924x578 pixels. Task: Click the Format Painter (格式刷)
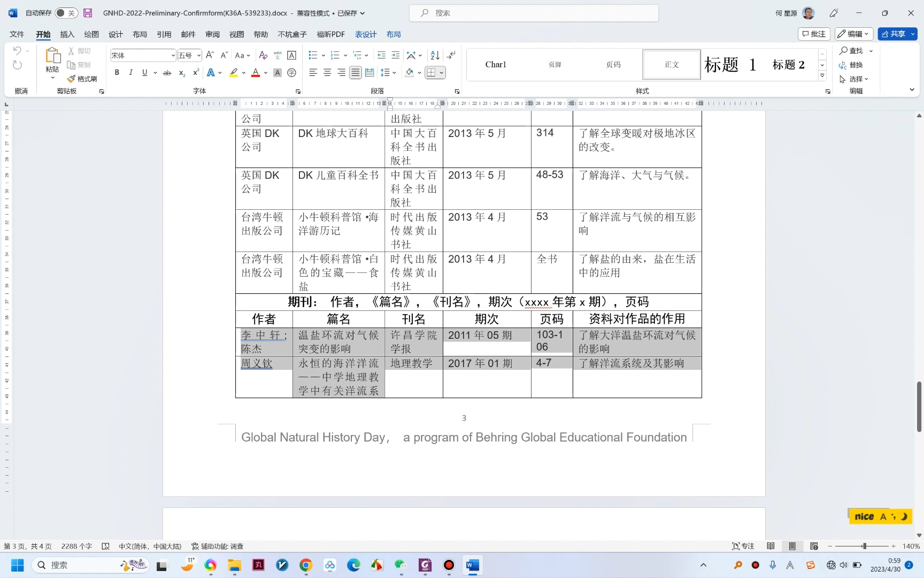(82, 79)
